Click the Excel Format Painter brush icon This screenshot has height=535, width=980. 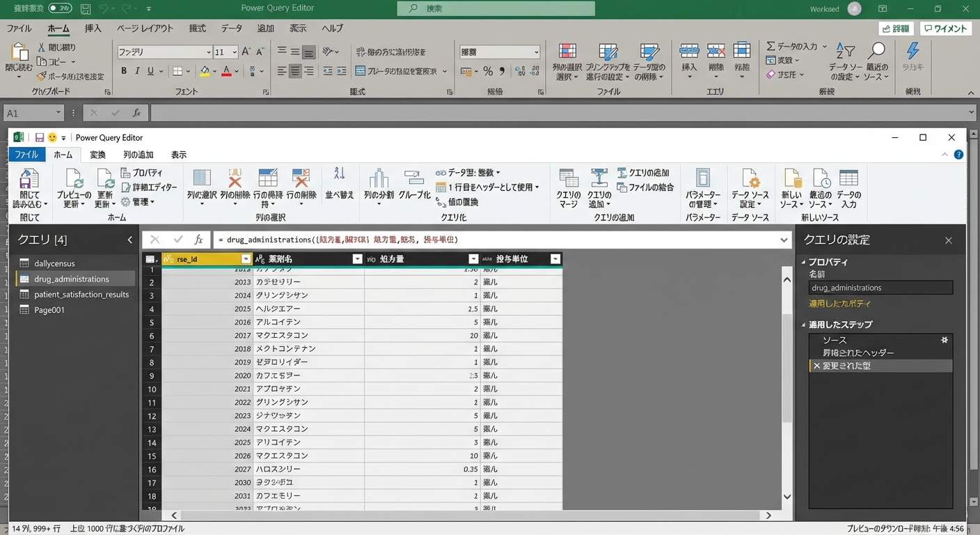click(42, 76)
